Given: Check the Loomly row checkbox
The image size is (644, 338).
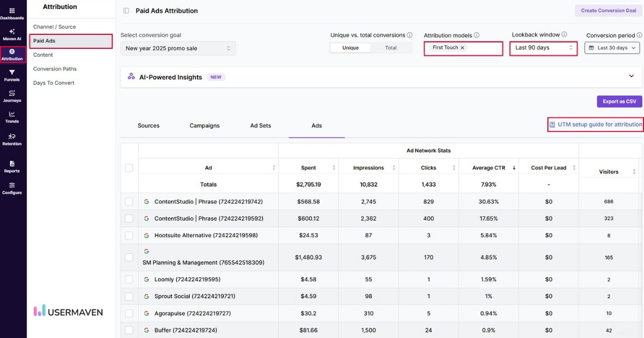Looking at the screenshot, I should point(129,278).
